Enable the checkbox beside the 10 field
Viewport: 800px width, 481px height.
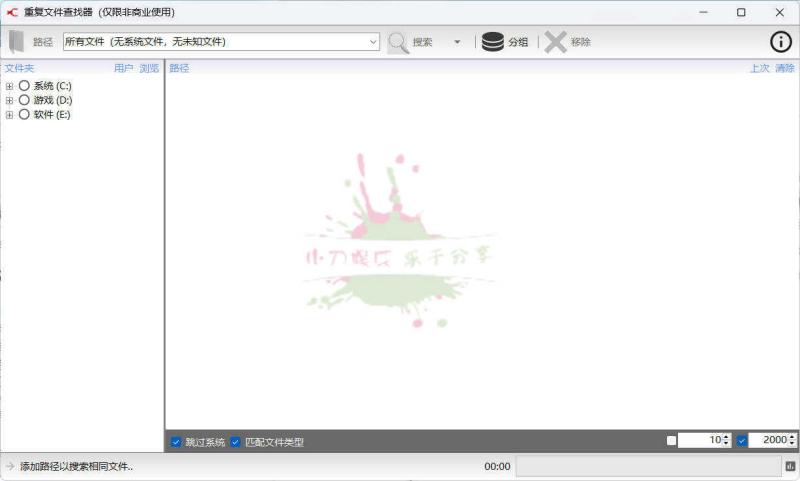point(671,440)
